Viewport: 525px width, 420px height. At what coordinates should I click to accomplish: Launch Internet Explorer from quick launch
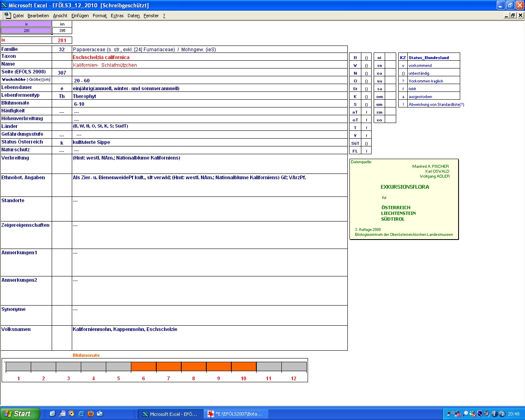(x=81, y=414)
